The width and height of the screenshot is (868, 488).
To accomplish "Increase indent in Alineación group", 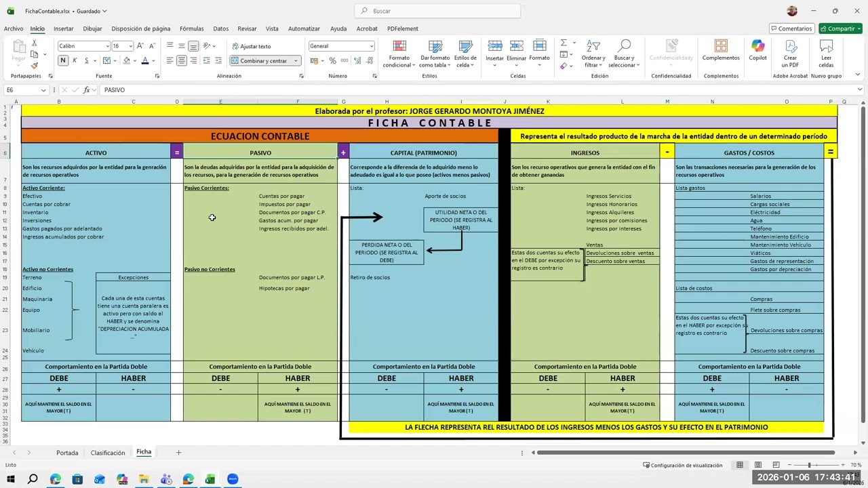I will tap(218, 60).
